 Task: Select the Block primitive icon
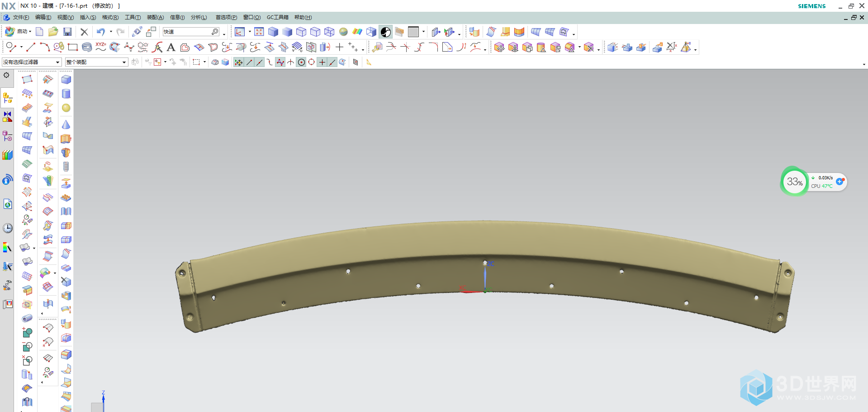click(66, 80)
